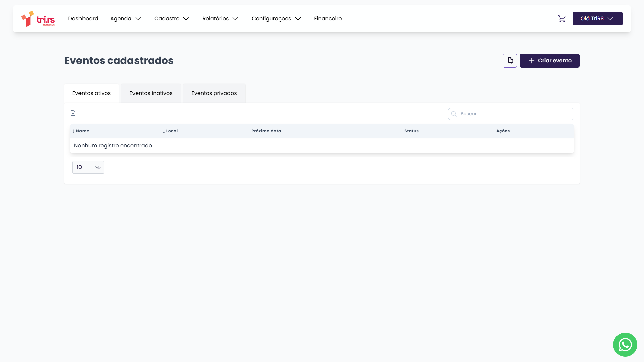Expand the Cadastro dropdown menu

pyautogui.click(x=172, y=19)
